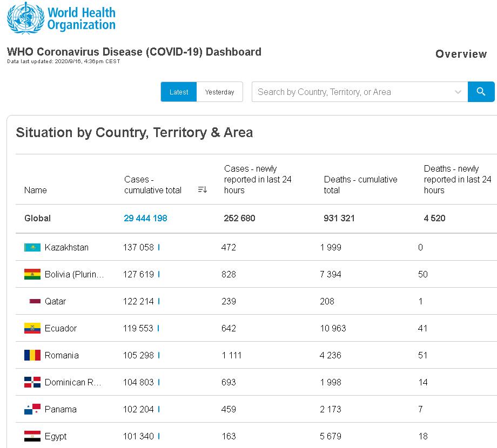Click the Romania flag icon
The height and width of the screenshot is (448, 497).
(32, 355)
